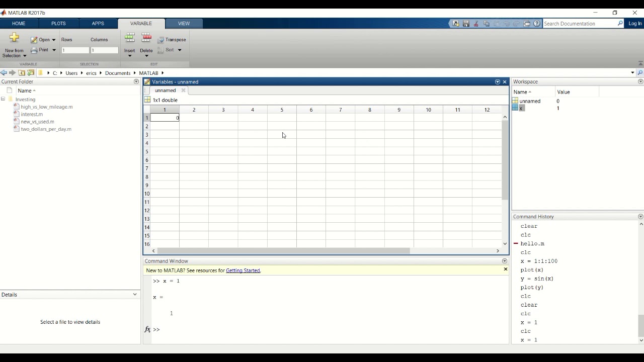Expand the Delete dropdown arrow
Screen dimensions: 644x362
[x=146, y=56]
